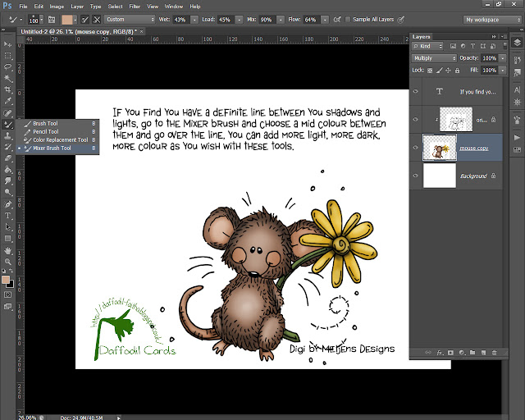The image size is (525, 420).
Task: Open the blending mode Multiply dropdown
Action: coord(434,58)
